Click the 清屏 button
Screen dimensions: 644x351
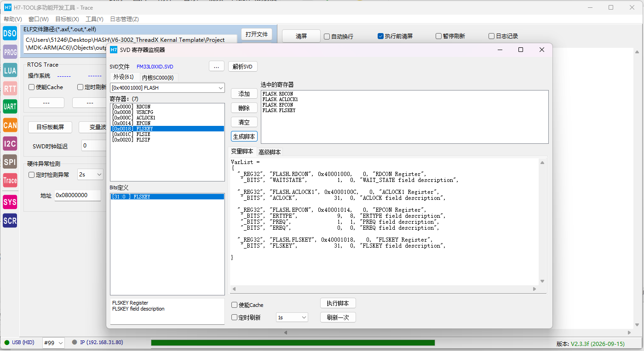point(301,36)
